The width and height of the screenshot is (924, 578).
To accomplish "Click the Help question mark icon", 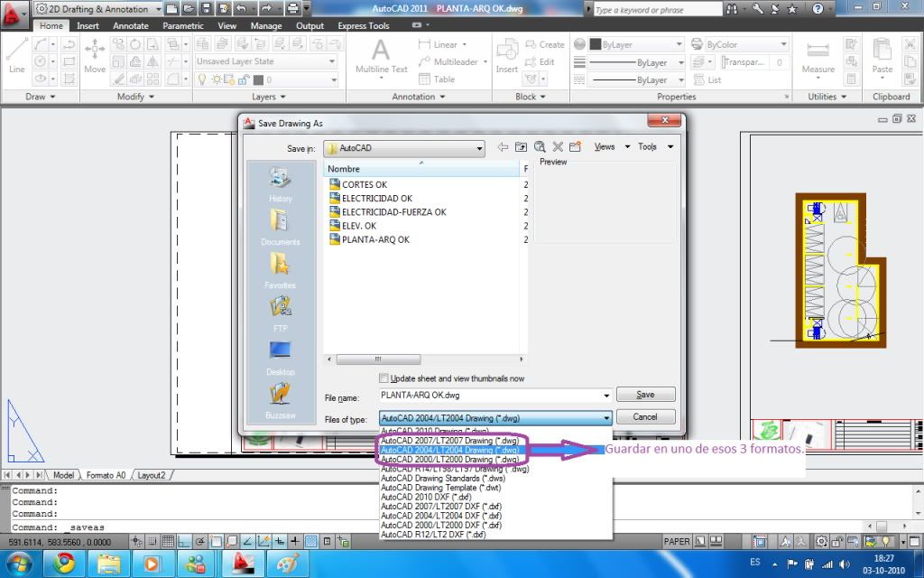I will tap(818, 9).
